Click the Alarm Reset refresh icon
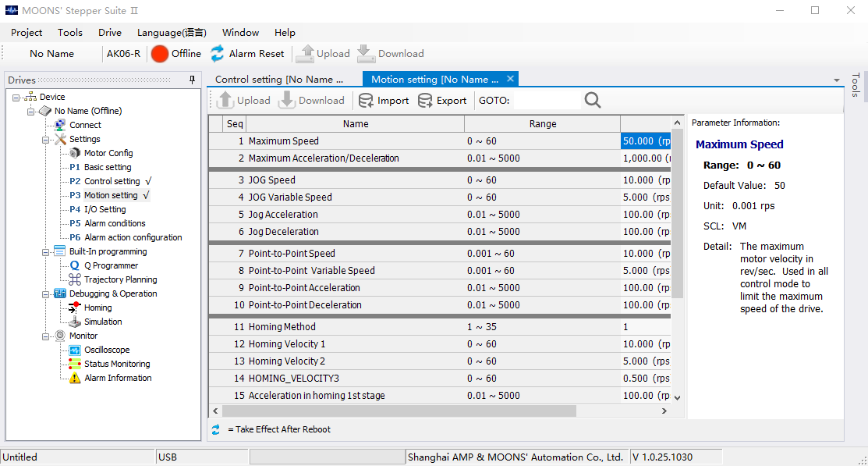868x466 pixels. point(217,54)
